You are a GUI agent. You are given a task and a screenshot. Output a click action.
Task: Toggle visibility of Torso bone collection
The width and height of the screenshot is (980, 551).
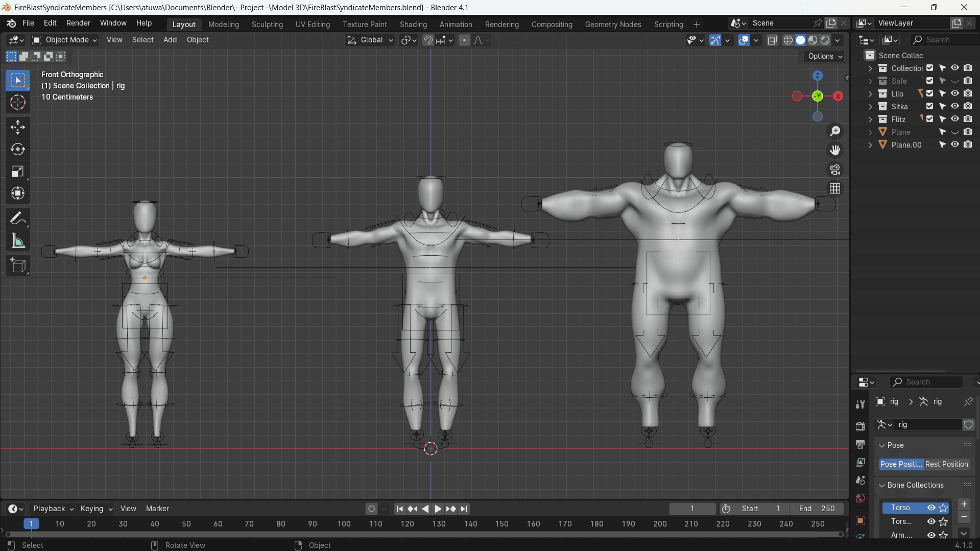click(931, 508)
